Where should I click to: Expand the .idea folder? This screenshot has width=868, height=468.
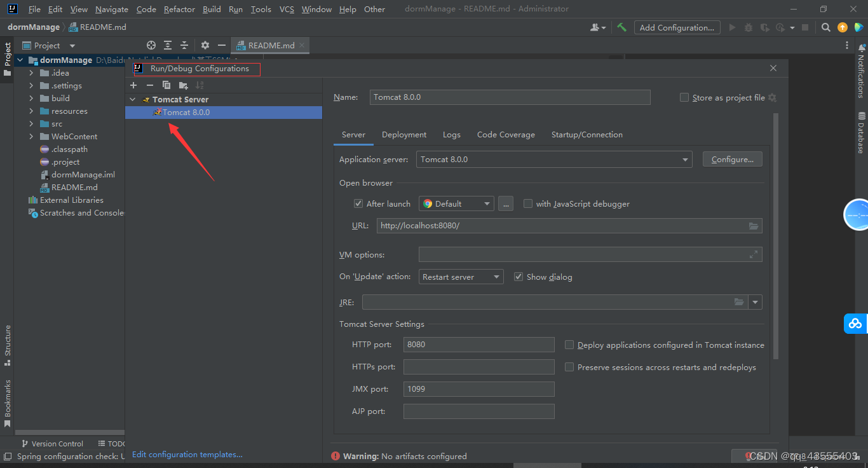[31, 73]
